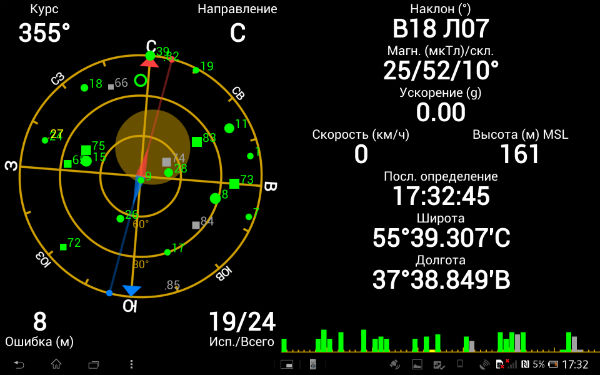The width and height of the screenshot is (600, 375).
Task: Open the three-dot overflow menu
Action: pyautogui.click(x=131, y=364)
